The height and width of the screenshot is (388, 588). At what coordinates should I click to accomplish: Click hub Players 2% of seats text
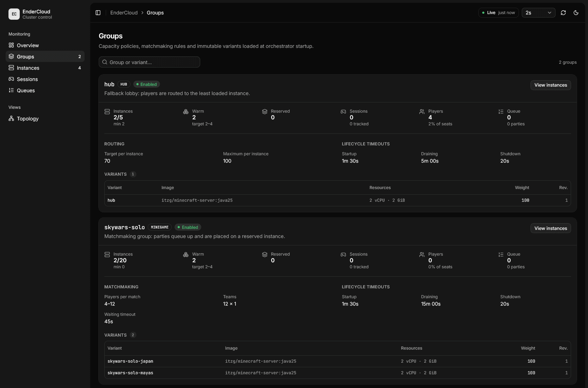440,124
